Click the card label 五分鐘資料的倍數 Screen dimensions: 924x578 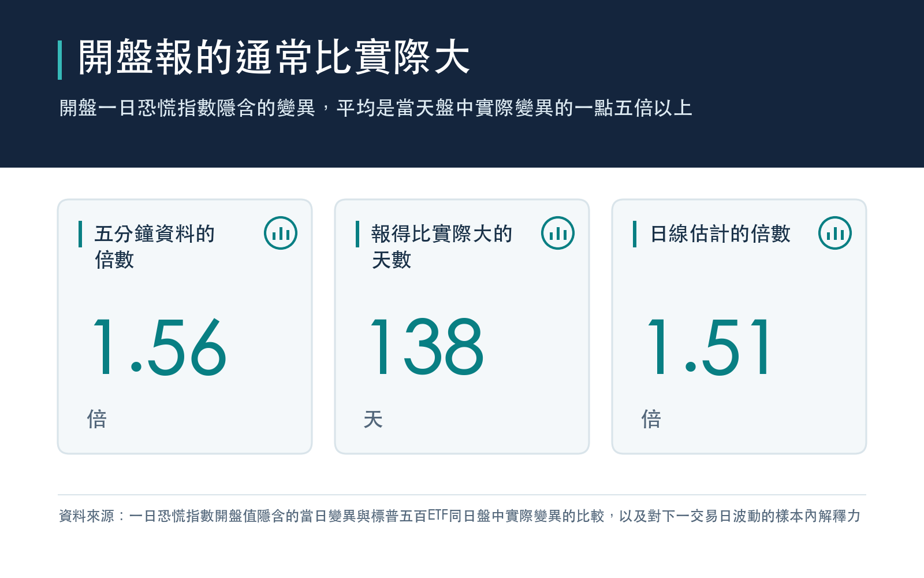coord(155,247)
